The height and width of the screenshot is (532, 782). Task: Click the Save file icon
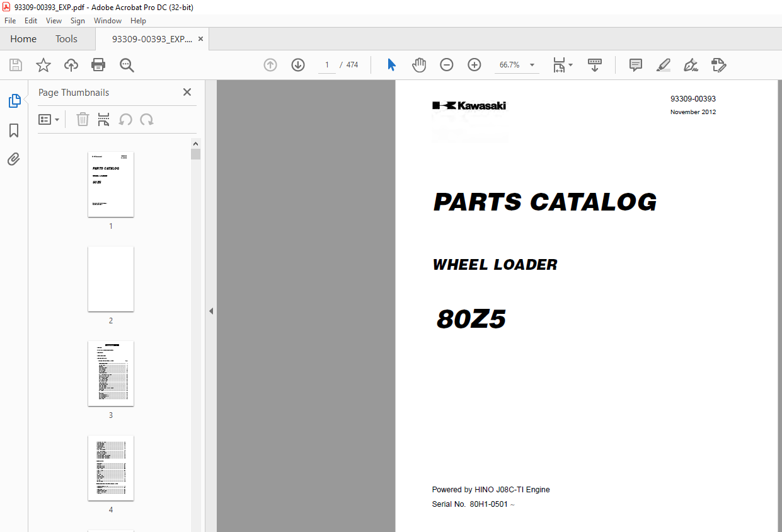pyautogui.click(x=16, y=65)
